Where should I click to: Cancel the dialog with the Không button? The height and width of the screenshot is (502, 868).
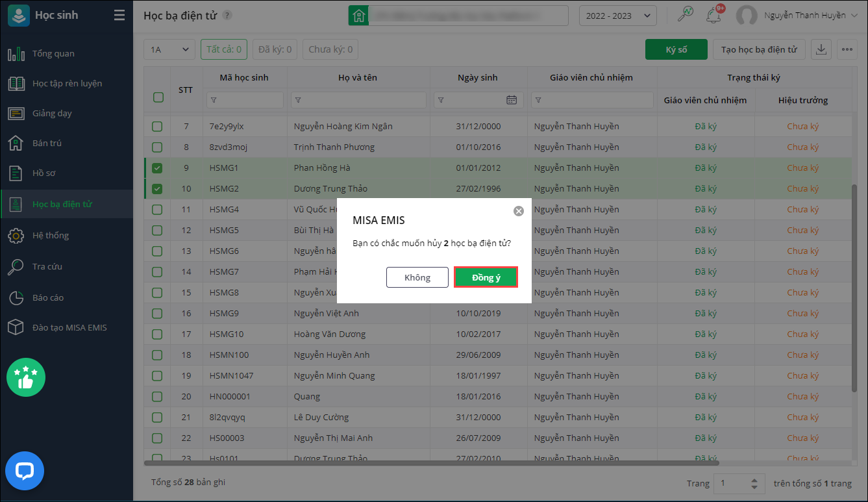click(417, 277)
